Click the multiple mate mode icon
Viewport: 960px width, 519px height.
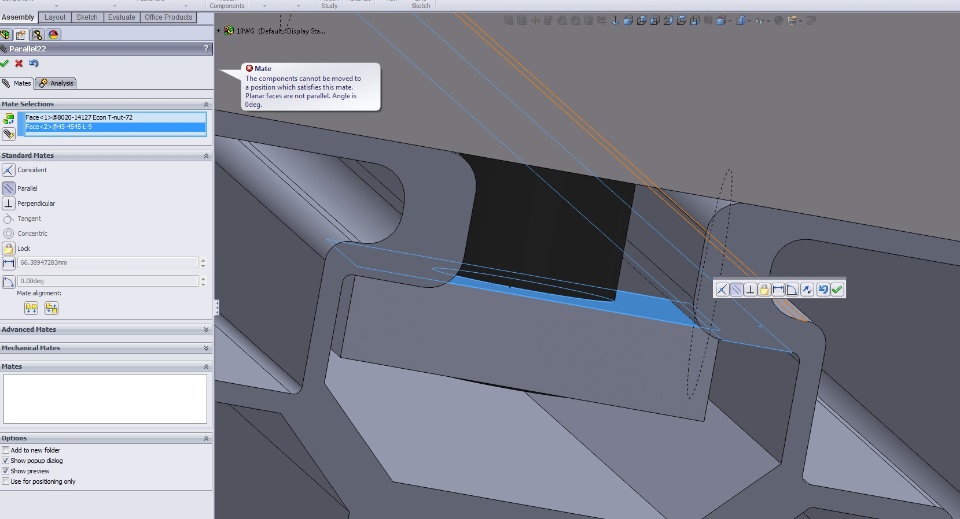pyautogui.click(x=9, y=134)
